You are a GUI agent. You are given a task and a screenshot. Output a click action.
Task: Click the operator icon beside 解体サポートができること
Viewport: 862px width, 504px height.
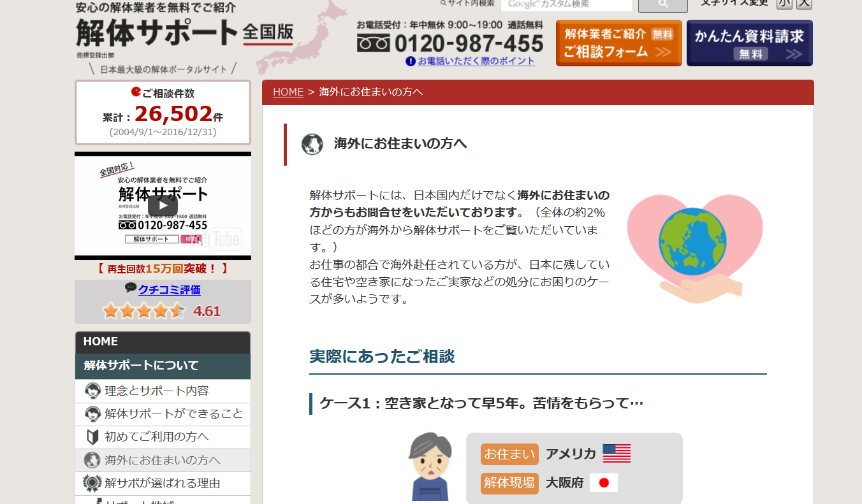(x=92, y=414)
